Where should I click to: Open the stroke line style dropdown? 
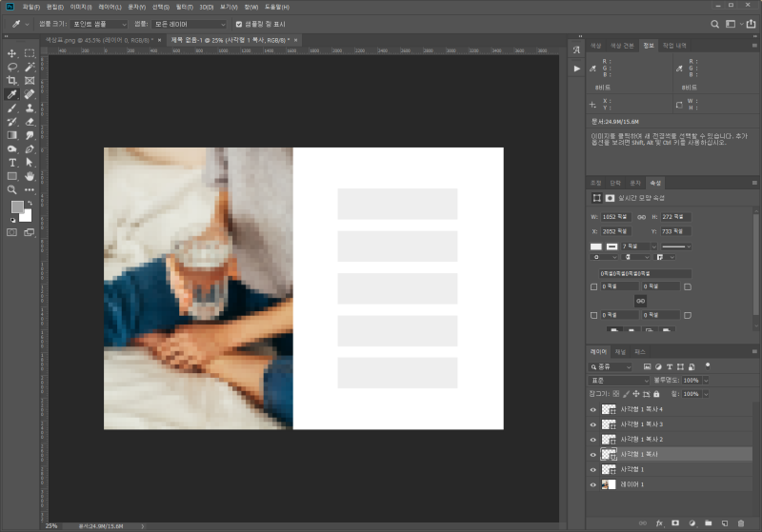675,246
